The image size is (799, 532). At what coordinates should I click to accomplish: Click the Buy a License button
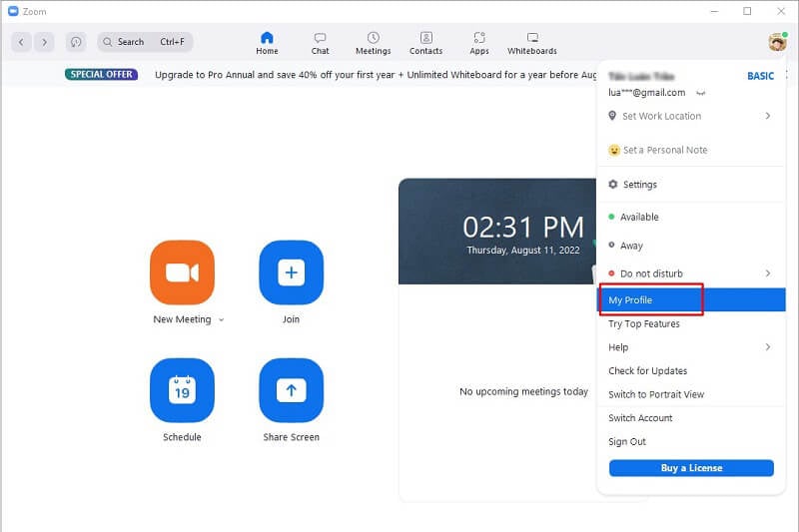tap(691, 468)
